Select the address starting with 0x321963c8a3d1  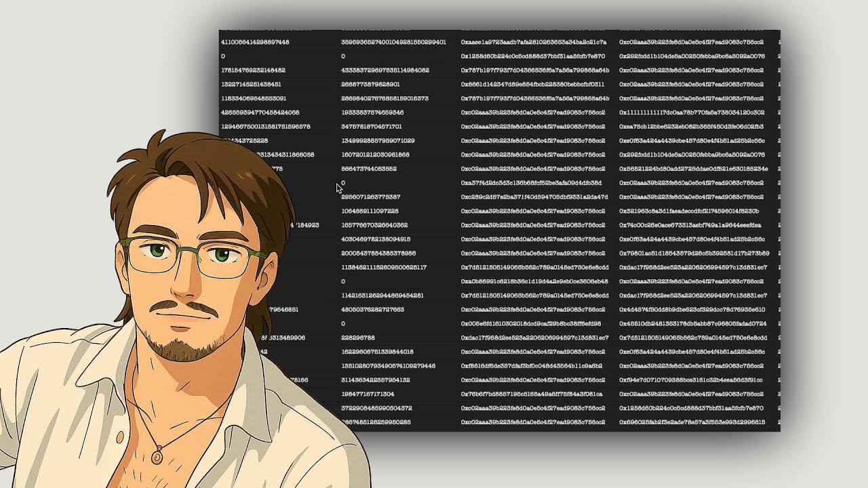pyautogui.click(x=689, y=211)
